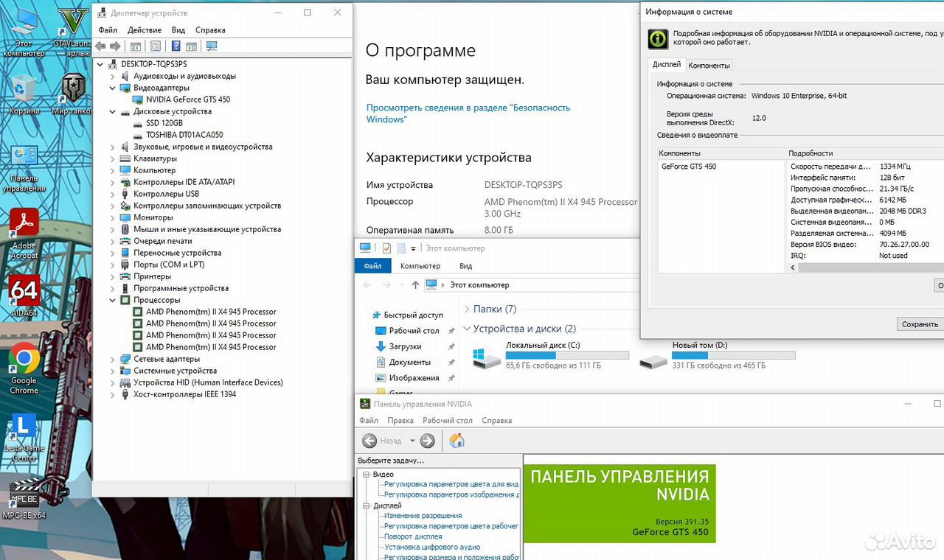944x560 pixels.
Task: Open Документы in Explorer sidebar
Action: 409,362
